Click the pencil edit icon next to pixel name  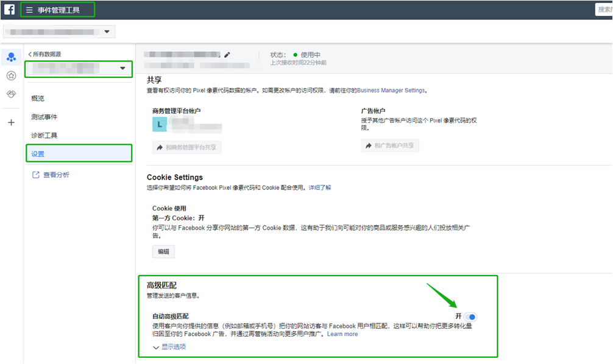[227, 55]
